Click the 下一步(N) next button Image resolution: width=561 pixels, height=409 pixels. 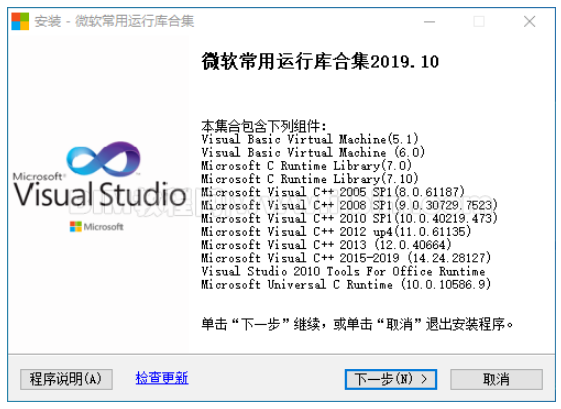click(x=390, y=379)
